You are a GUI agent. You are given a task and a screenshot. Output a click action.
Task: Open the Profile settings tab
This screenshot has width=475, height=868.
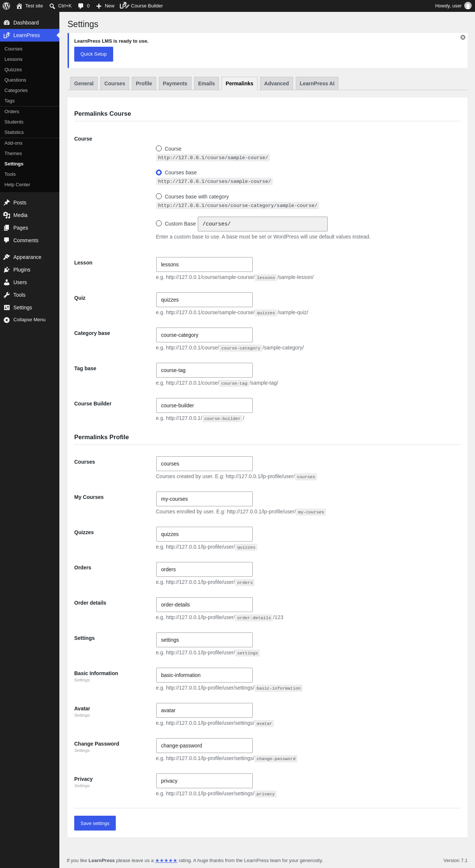[x=144, y=83]
